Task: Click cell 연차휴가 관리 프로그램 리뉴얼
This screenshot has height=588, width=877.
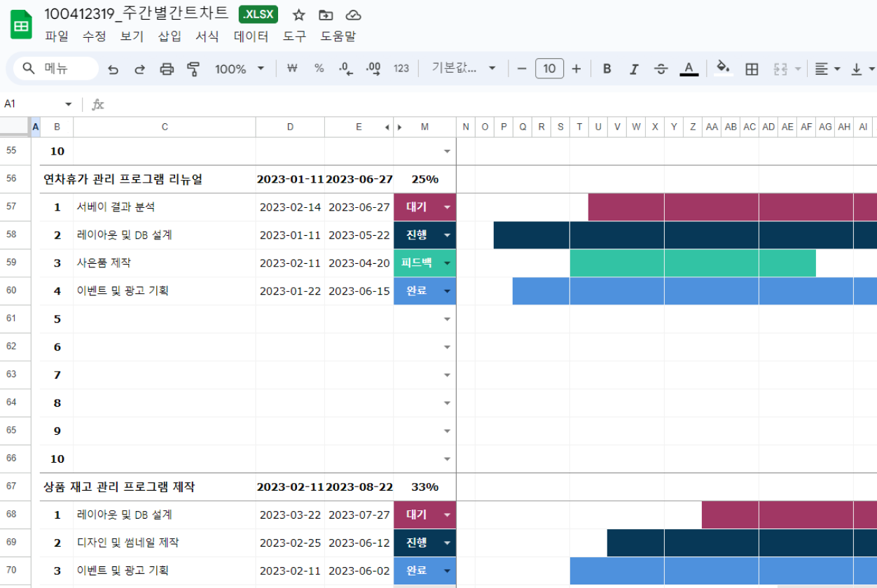Action: click(123, 179)
